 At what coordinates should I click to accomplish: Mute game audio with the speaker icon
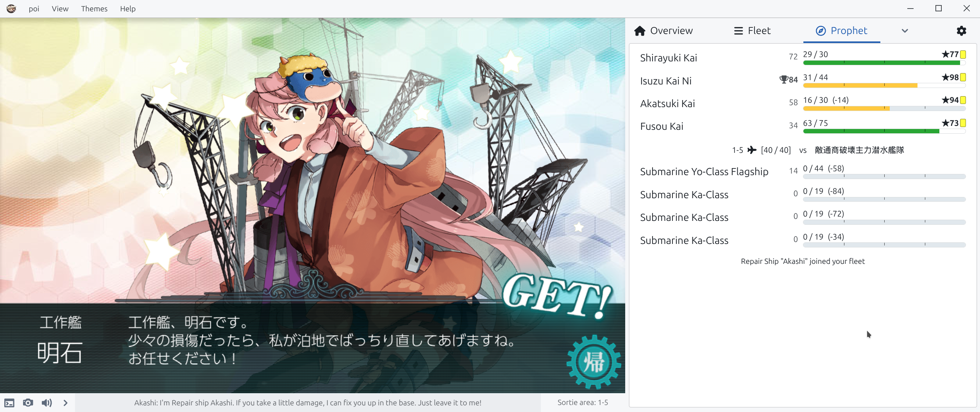pyautogui.click(x=47, y=403)
